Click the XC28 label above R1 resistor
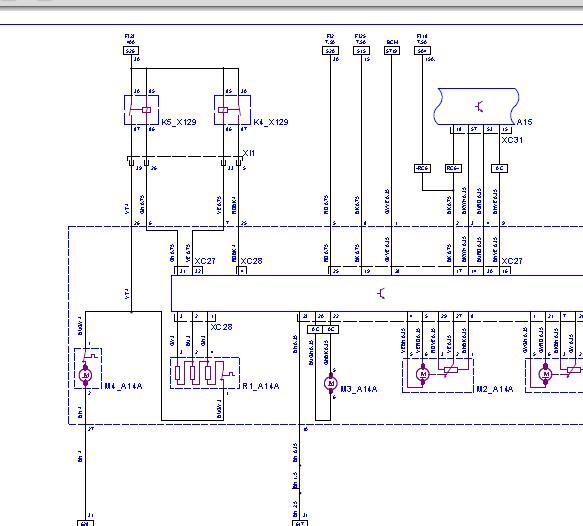Viewport: 583px width, 526px height. click(x=221, y=327)
